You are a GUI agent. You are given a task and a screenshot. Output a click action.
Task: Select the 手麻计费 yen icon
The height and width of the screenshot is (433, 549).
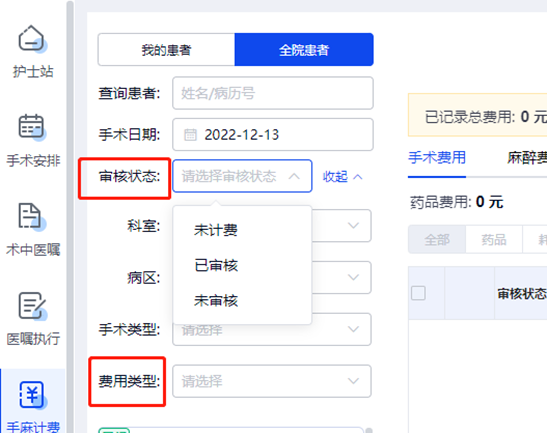(x=32, y=394)
